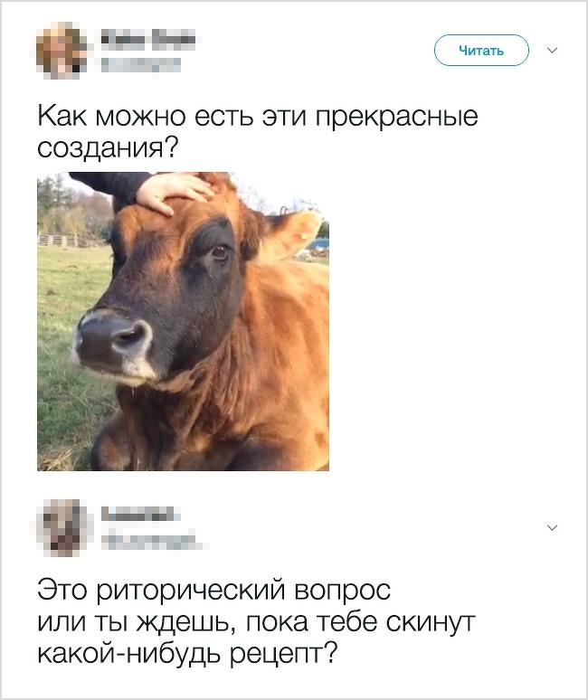
Task: Click the reply line 'какой-нибудь рецепт?'
Action: point(186,654)
